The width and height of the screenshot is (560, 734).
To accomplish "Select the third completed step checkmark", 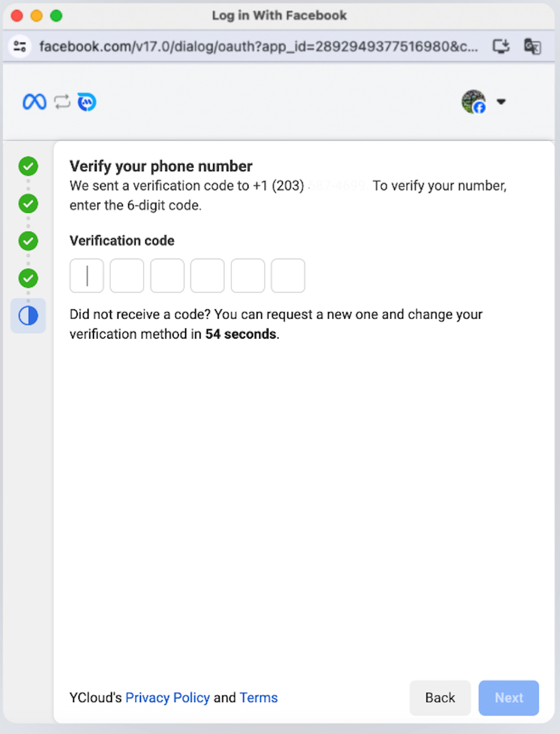I will point(28,241).
